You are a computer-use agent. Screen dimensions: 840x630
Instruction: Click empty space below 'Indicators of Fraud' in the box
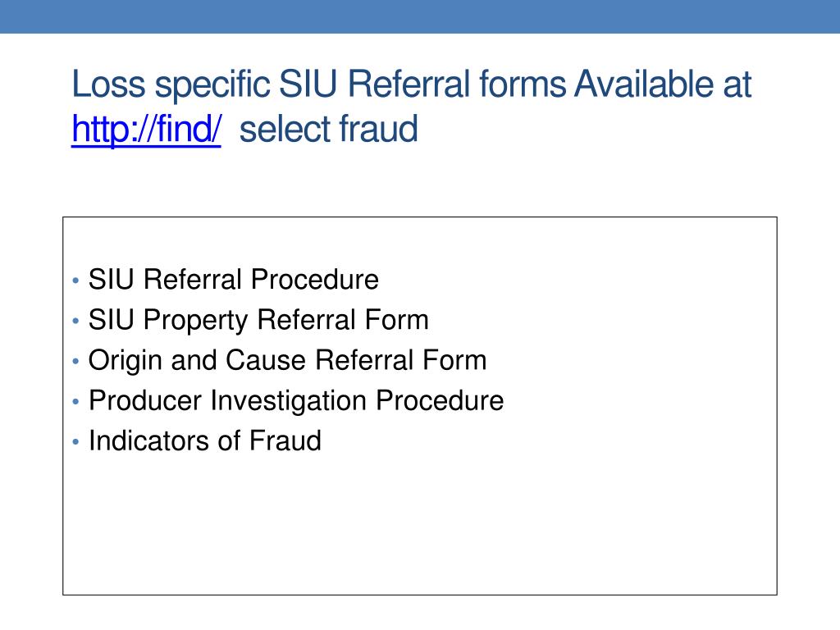click(420, 525)
